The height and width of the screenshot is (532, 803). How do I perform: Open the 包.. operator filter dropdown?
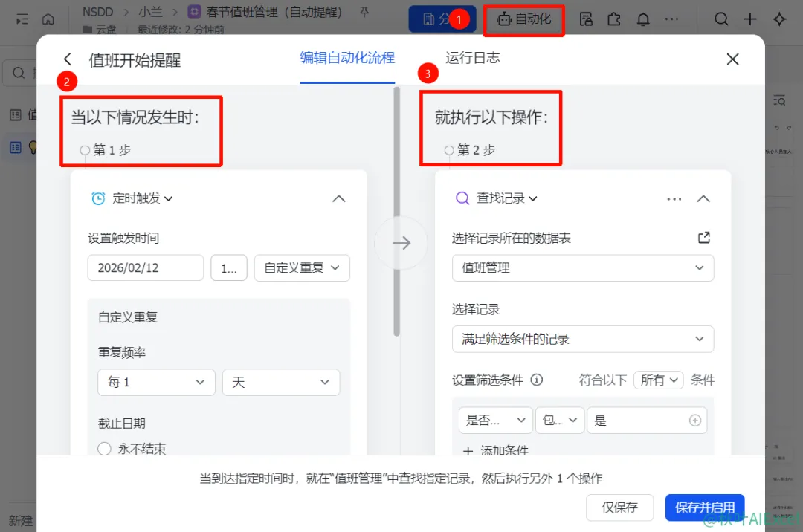tap(559, 421)
